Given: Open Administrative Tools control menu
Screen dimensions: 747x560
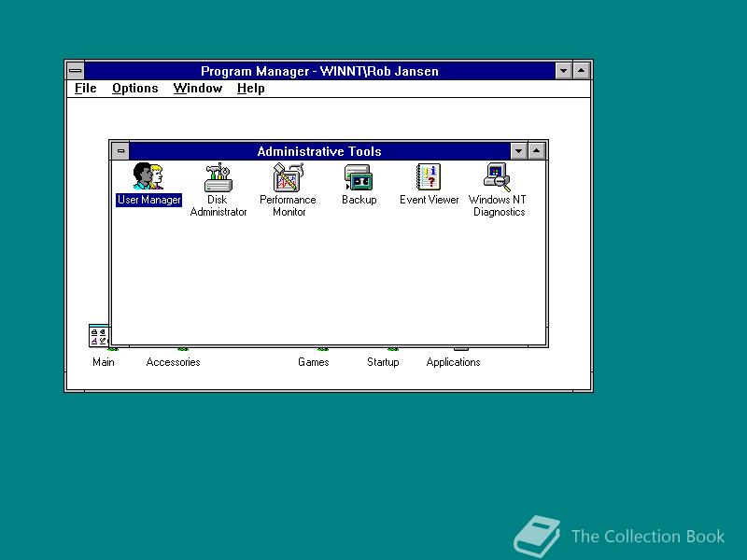Looking at the screenshot, I should (120, 150).
